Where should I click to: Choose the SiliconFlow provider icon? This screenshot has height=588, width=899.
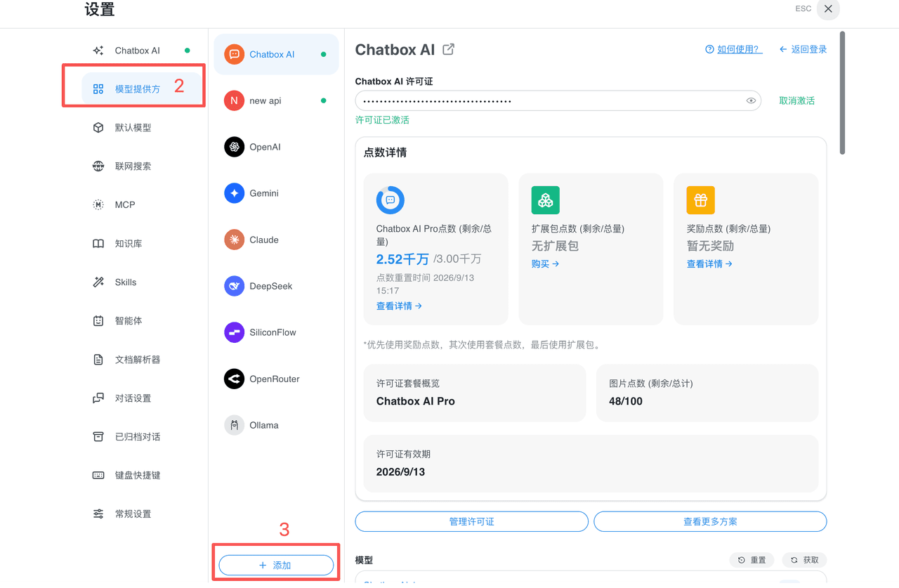[x=234, y=332]
